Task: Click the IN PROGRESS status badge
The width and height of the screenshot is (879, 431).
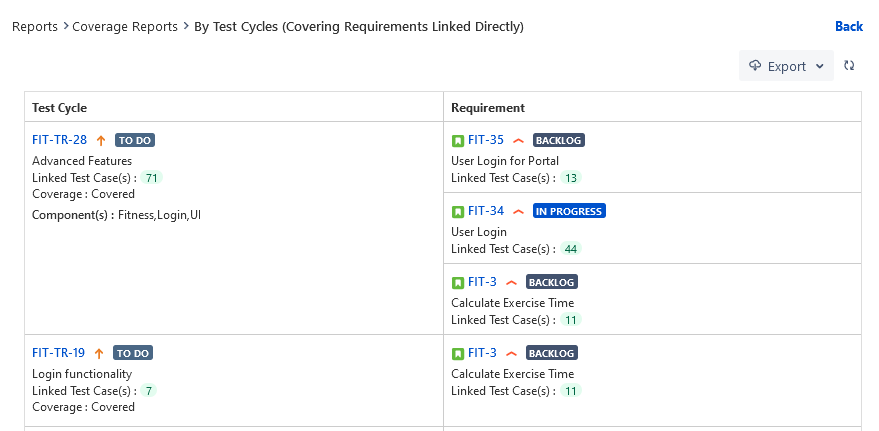Action: coord(569,211)
